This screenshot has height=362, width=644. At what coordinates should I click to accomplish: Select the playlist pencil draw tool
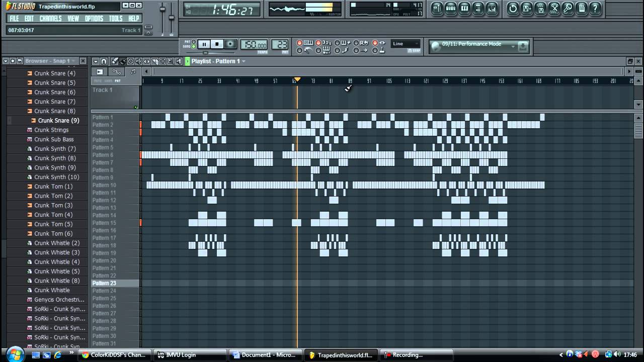(115, 61)
